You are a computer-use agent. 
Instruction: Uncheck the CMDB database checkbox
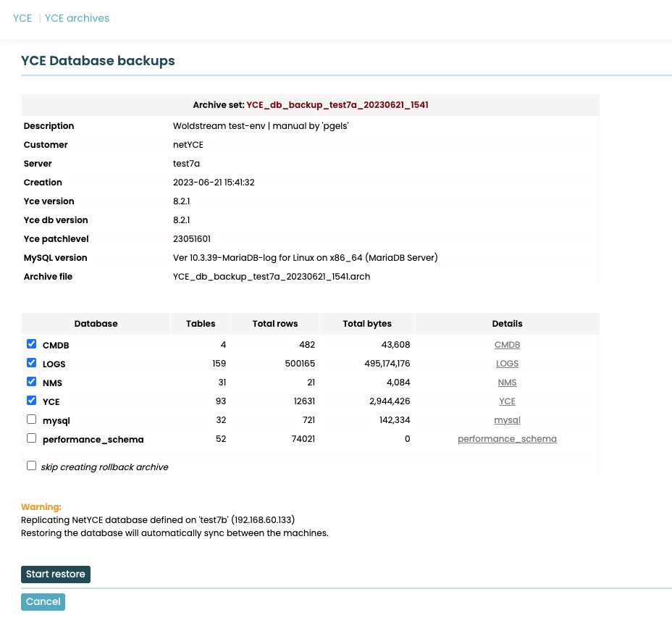click(31, 344)
